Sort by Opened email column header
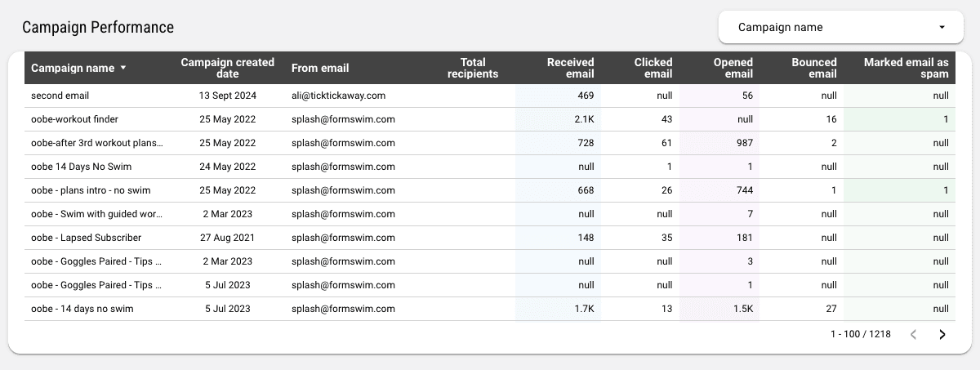 pyautogui.click(x=733, y=68)
